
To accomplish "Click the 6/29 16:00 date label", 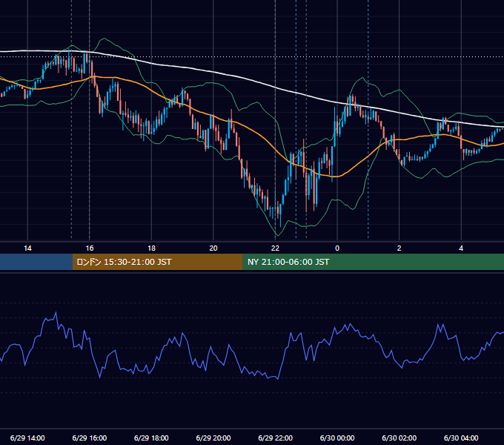I will pos(90,438).
